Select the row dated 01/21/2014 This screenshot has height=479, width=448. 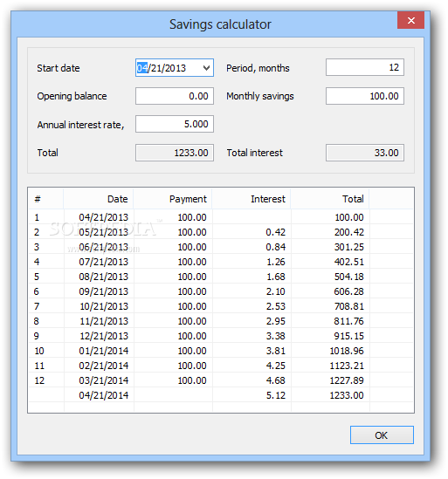220,351
